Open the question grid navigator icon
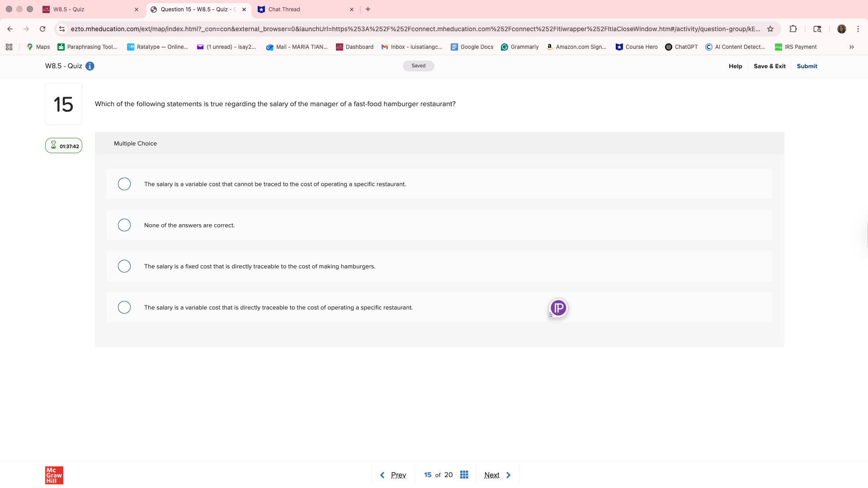 click(x=464, y=474)
